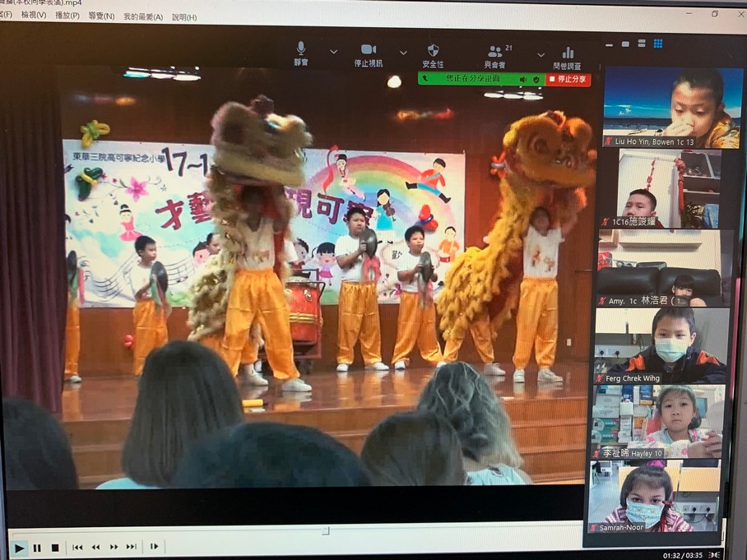747x560 pixels.
Task: Click the skip-to-previous track button
Action: 77,547
